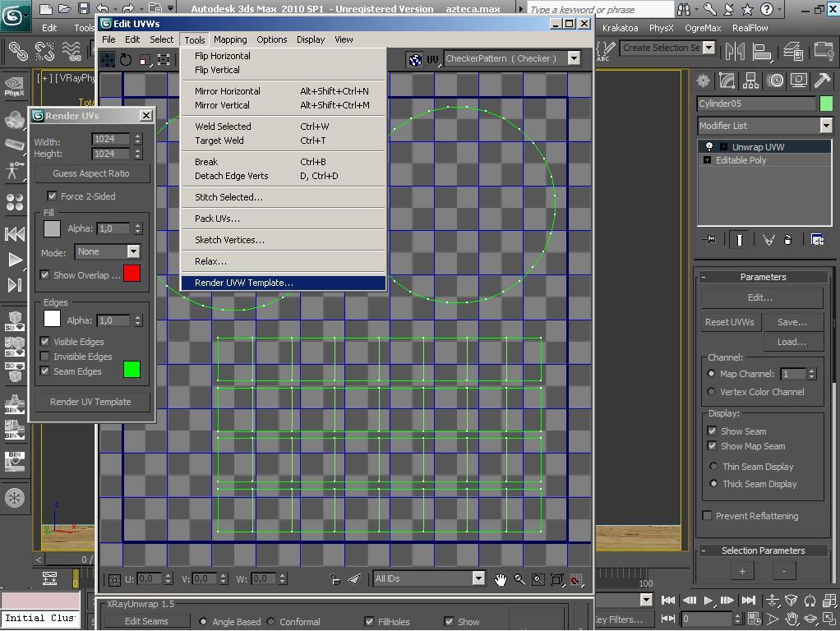This screenshot has width=840, height=631.
Task: Open the green Seam Edges color swatch
Action: click(132, 370)
